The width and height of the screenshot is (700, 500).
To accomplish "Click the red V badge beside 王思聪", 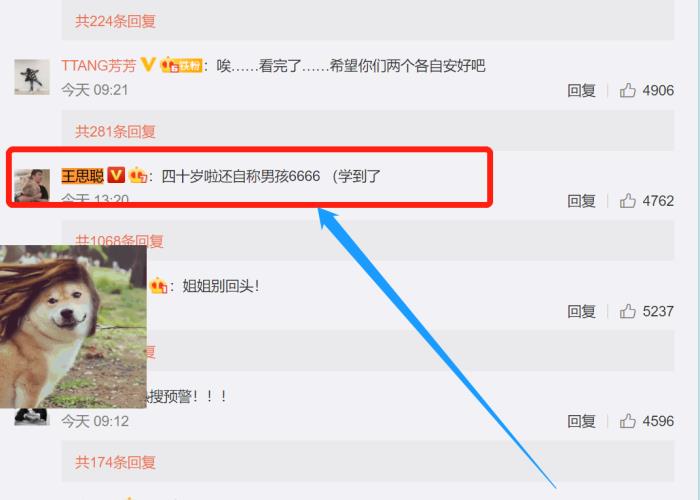I will pyautogui.click(x=116, y=175).
